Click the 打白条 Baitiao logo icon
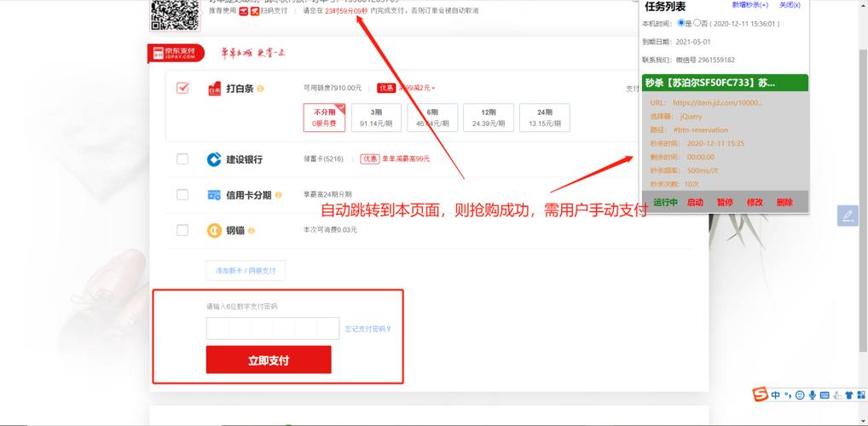The width and height of the screenshot is (868, 426). pyautogui.click(x=214, y=89)
